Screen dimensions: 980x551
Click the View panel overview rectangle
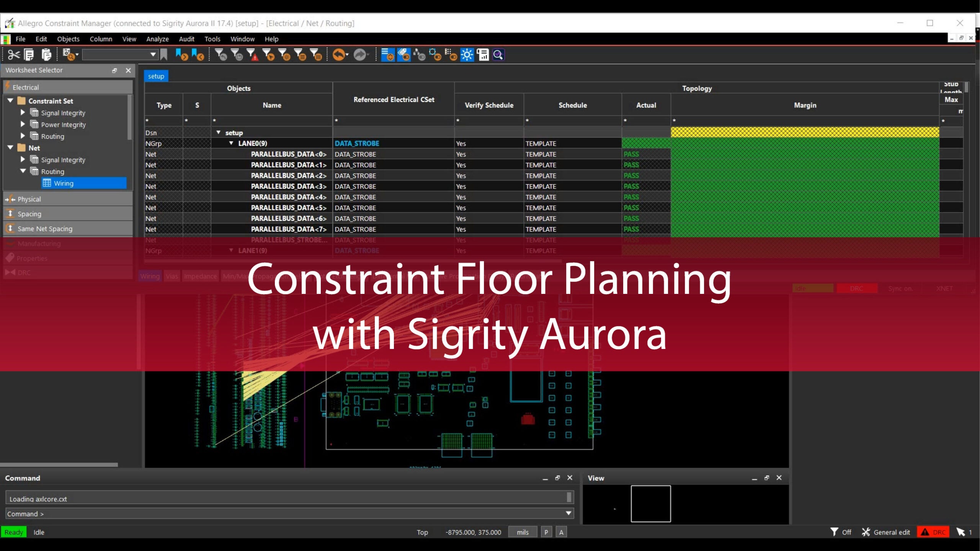651,504
